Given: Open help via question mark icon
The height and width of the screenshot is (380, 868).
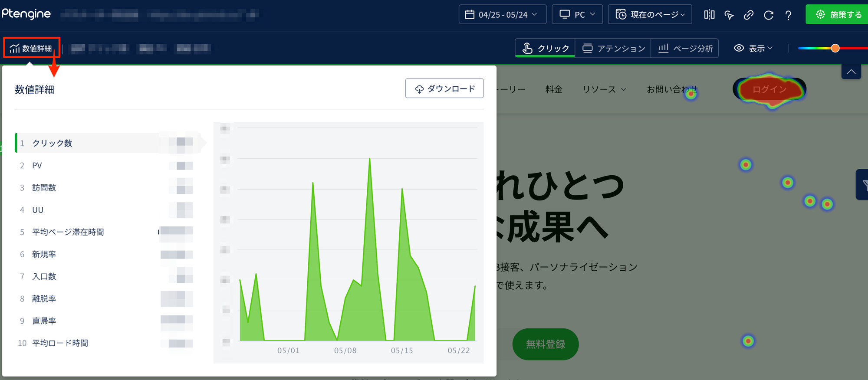Looking at the screenshot, I should pyautogui.click(x=788, y=15).
